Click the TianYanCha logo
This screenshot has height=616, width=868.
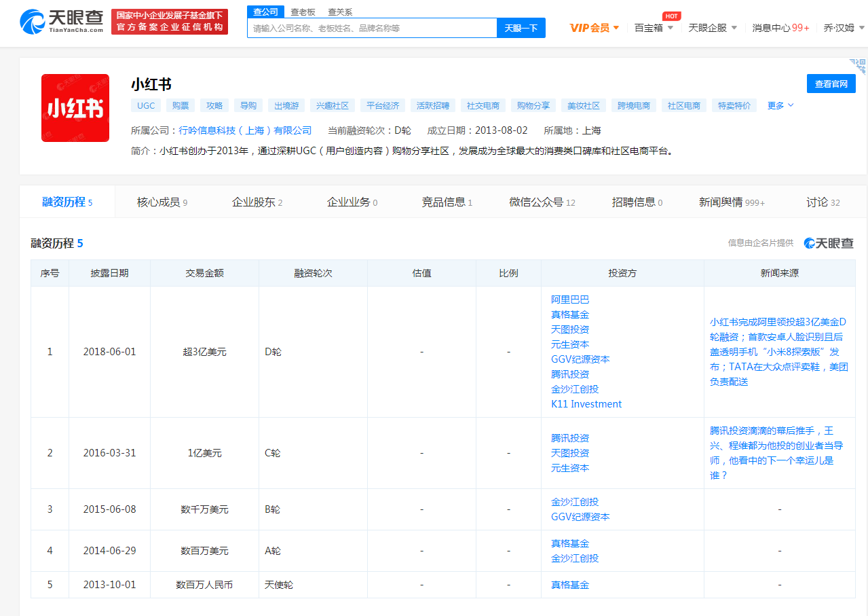pyautogui.click(x=62, y=22)
